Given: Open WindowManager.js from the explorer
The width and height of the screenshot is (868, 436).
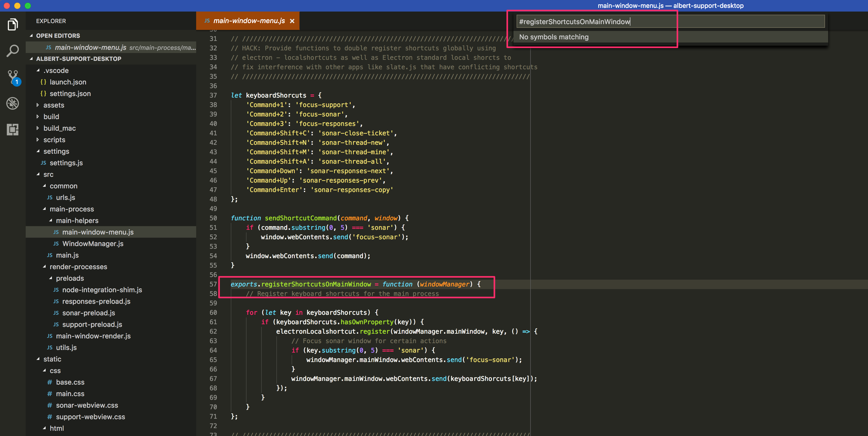Looking at the screenshot, I should [92, 243].
